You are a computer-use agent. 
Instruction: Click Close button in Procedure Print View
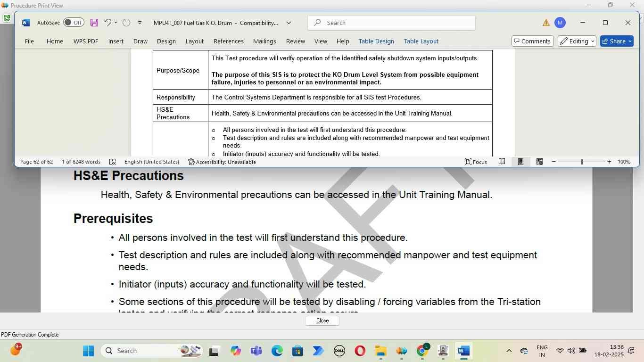(x=322, y=321)
